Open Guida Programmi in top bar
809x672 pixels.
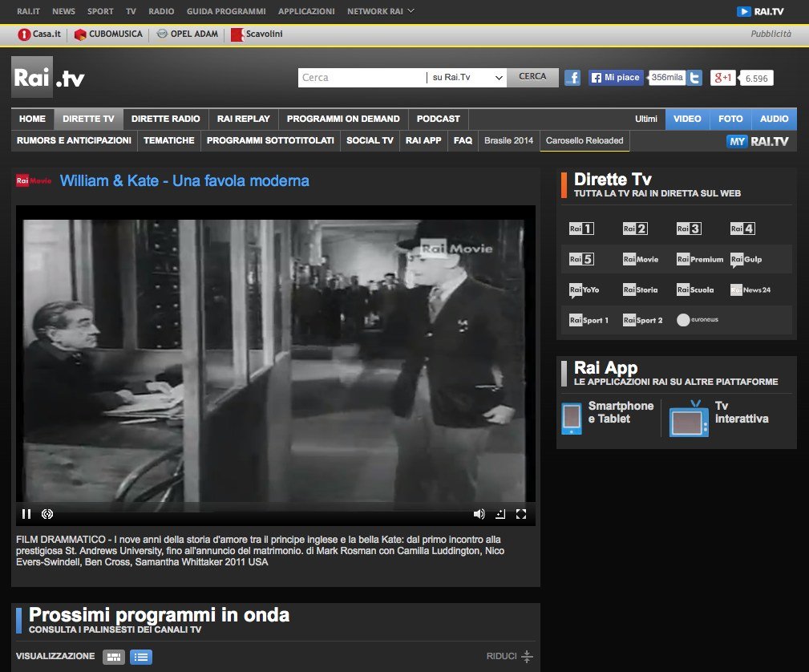click(x=226, y=11)
